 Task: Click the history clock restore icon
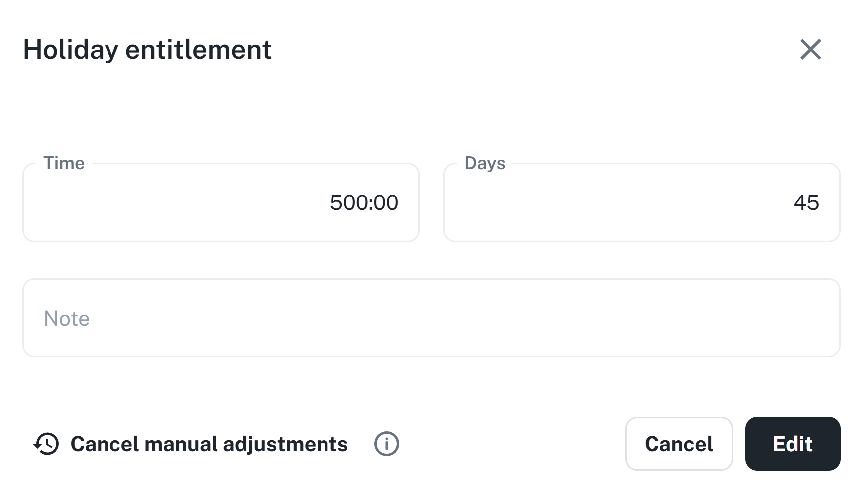click(x=46, y=444)
